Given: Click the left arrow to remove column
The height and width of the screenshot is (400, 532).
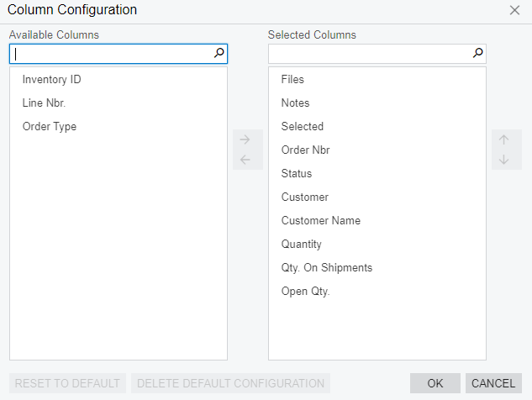Looking at the screenshot, I should [x=245, y=160].
